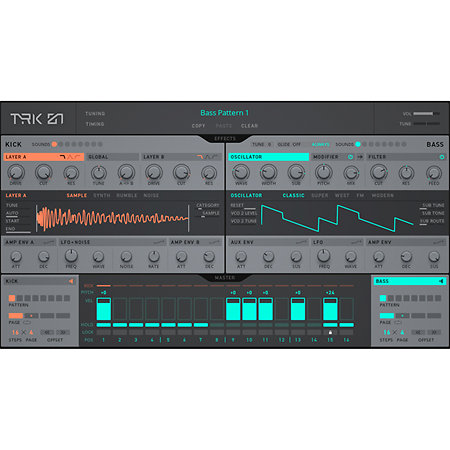Viewport: 450px width, 450px height.
Task: Click the sawtooth waveform display in the oscillator
Action: 337,218
